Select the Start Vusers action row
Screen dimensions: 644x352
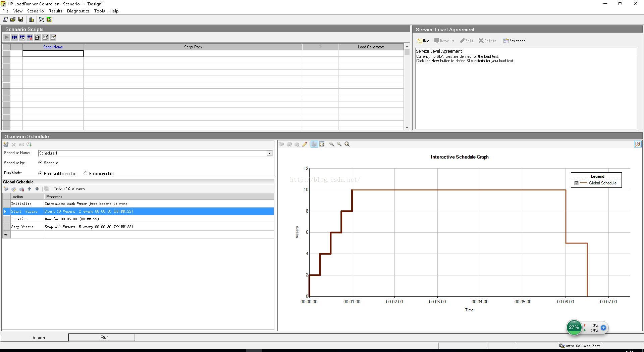coord(138,211)
